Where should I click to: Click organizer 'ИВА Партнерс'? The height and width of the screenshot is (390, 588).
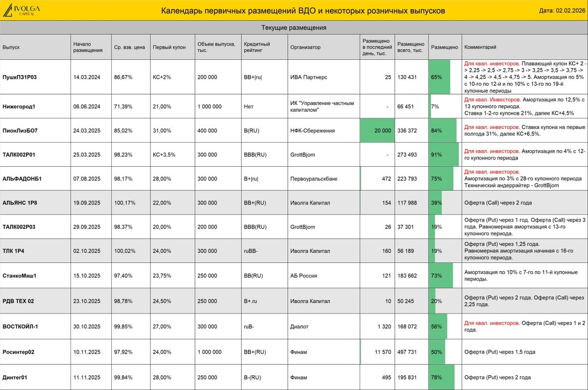click(x=308, y=77)
